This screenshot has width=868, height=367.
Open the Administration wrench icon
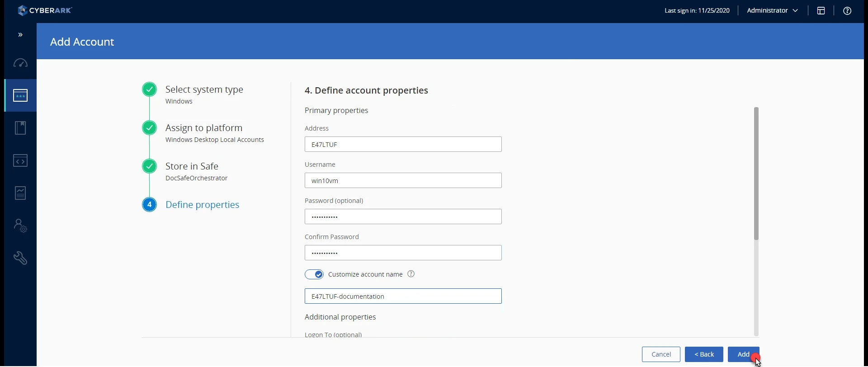tap(20, 258)
